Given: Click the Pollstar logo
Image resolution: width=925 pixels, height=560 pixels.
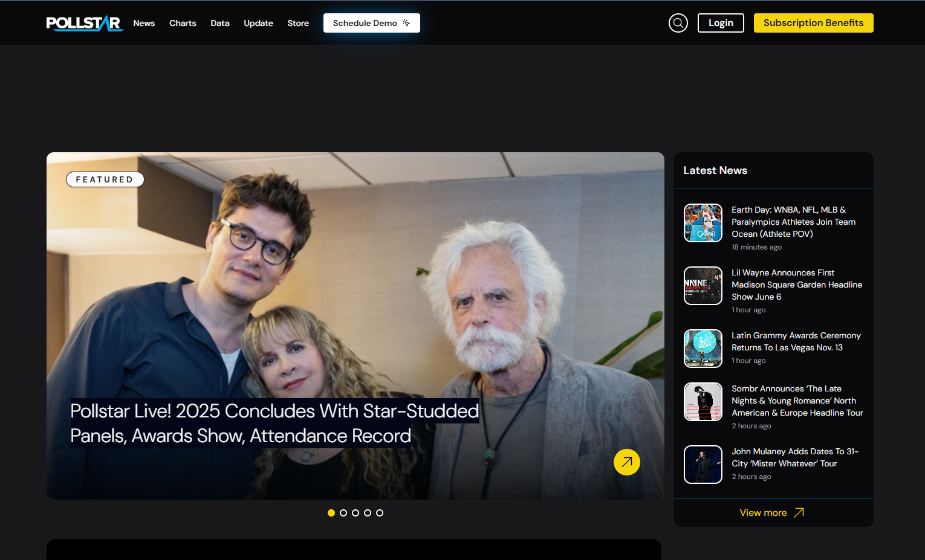Looking at the screenshot, I should point(85,23).
